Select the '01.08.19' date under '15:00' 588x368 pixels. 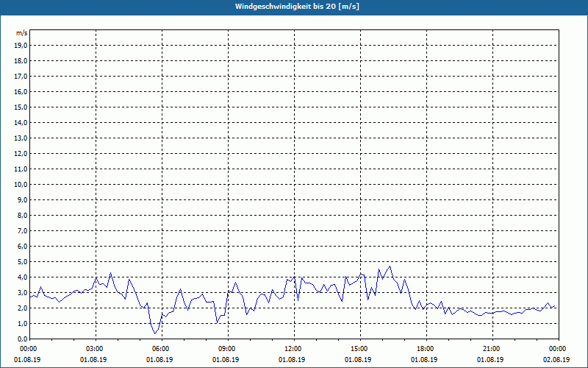[358, 359]
